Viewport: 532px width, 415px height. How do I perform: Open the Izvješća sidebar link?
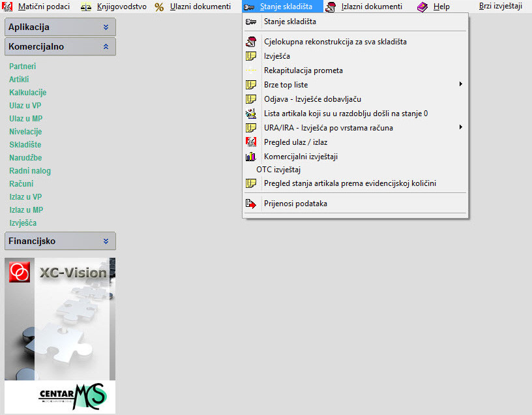coord(23,223)
